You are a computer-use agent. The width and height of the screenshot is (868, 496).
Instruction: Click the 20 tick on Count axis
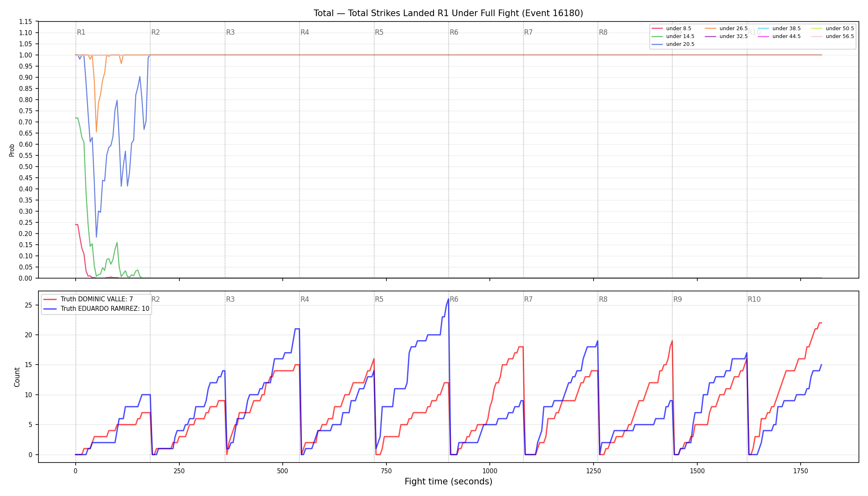[29, 335]
